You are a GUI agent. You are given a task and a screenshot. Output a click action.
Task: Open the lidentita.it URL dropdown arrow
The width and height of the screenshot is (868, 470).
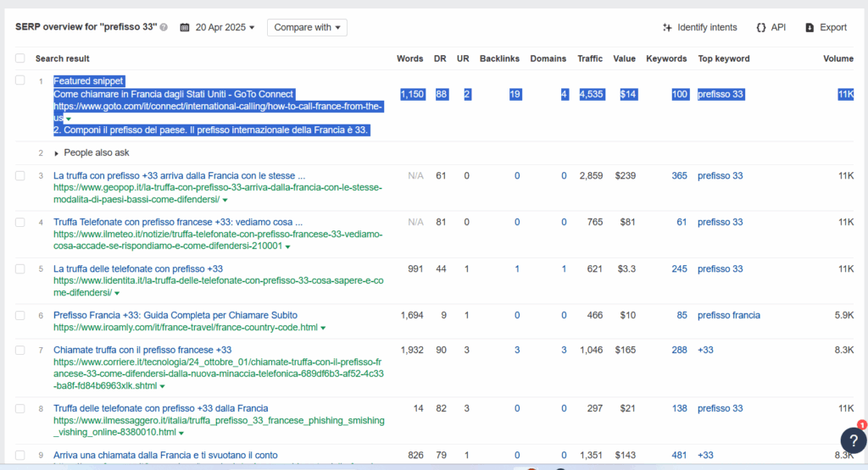117,294
